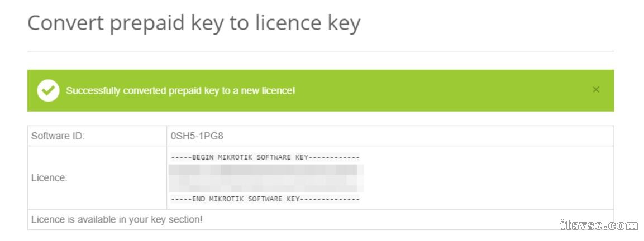The width and height of the screenshot is (644, 241).
Task: Select the Software ID value 0SH5-1PG8
Action: click(197, 136)
